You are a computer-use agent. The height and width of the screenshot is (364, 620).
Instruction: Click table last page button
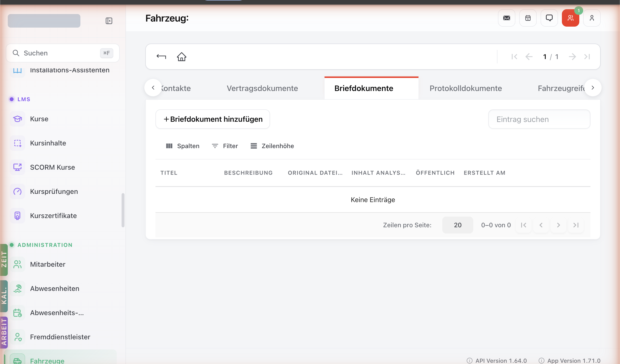point(576,225)
